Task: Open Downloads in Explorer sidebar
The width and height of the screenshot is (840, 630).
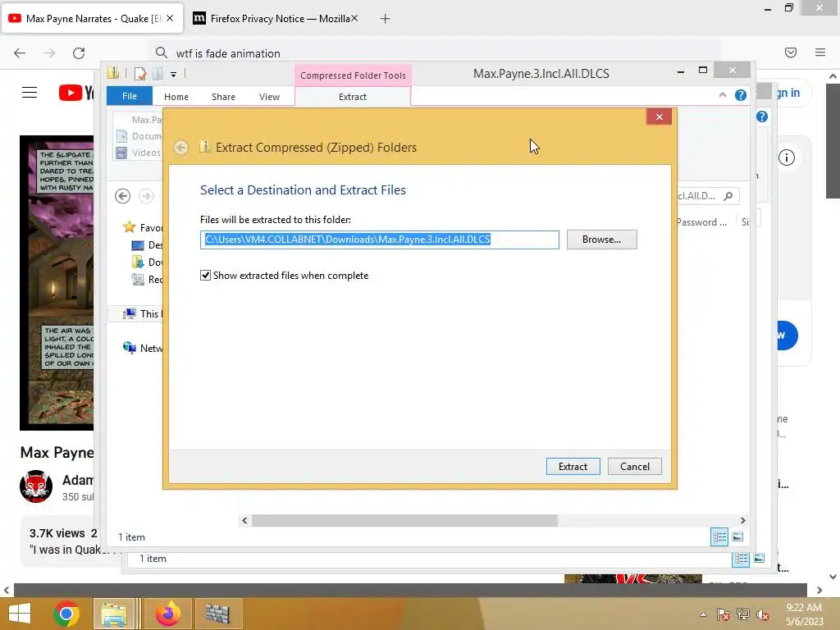Action: (x=148, y=262)
